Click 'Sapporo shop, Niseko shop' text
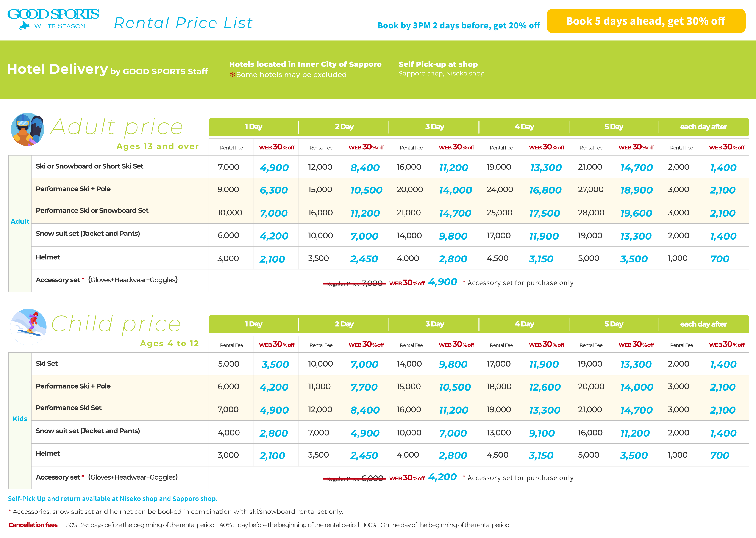This screenshot has height=538, width=756. [442, 74]
